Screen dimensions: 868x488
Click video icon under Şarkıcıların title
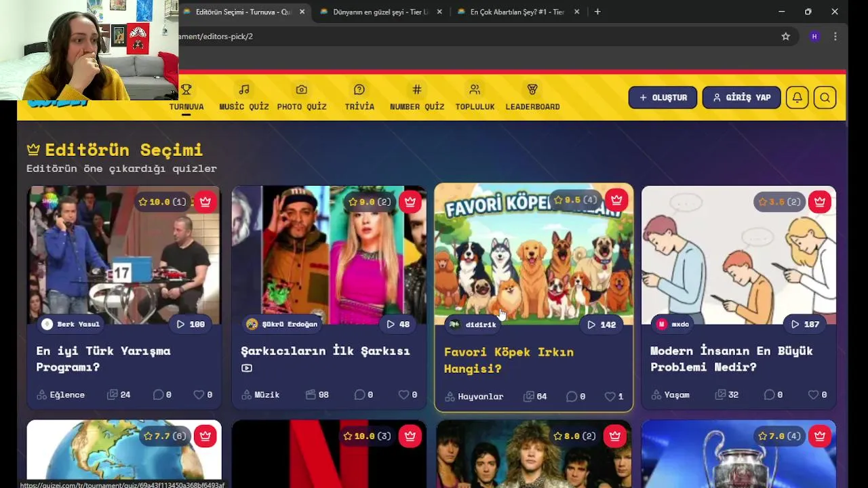247,368
